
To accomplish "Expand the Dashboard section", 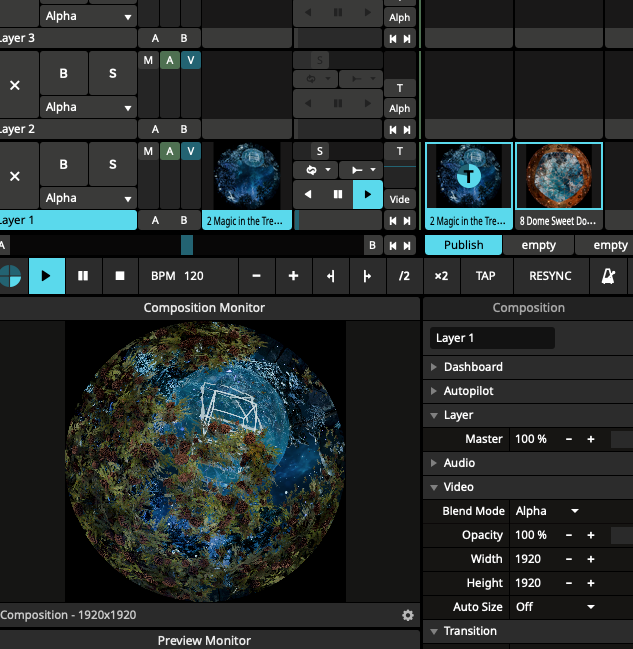I will point(473,367).
